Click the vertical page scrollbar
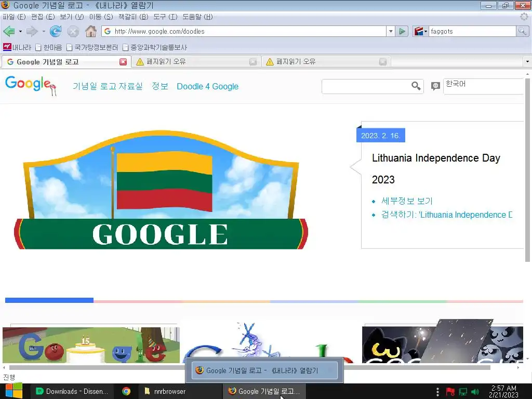This screenshot has width=532, height=399. [527, 170]
